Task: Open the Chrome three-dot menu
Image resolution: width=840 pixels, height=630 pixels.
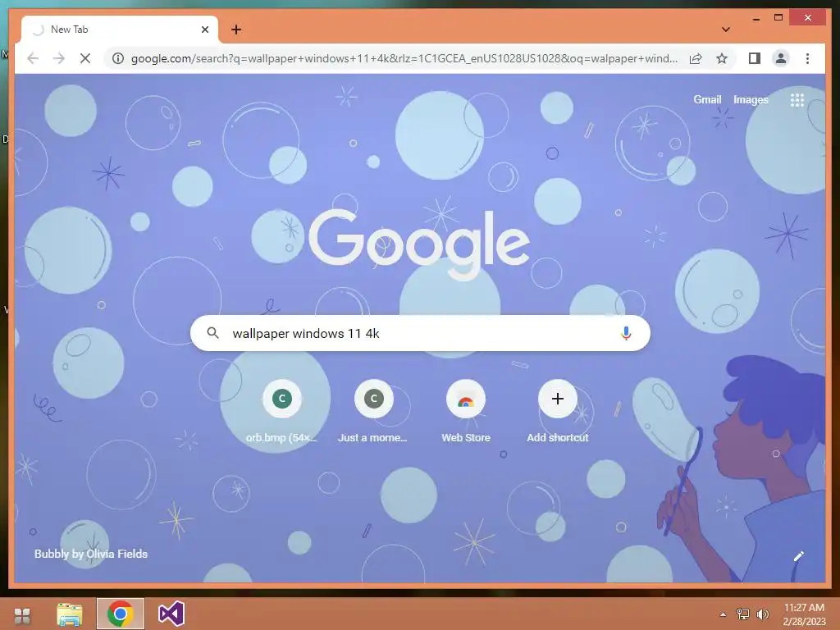Action: (807, 58)
